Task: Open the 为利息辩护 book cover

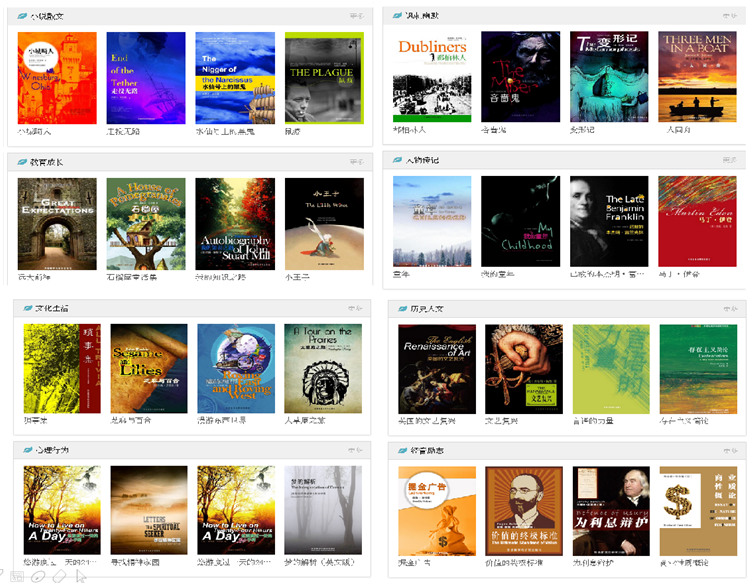Action: click(611, 511)
